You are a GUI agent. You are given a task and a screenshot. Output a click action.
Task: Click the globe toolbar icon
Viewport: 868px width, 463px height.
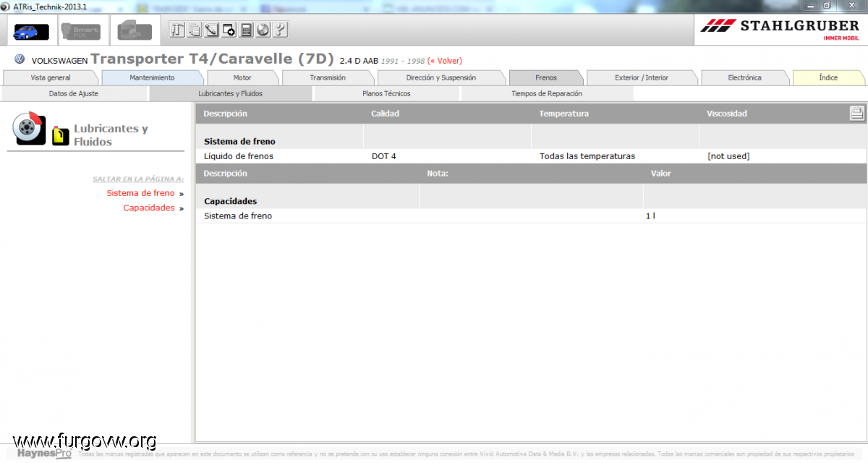coord(263,30)
